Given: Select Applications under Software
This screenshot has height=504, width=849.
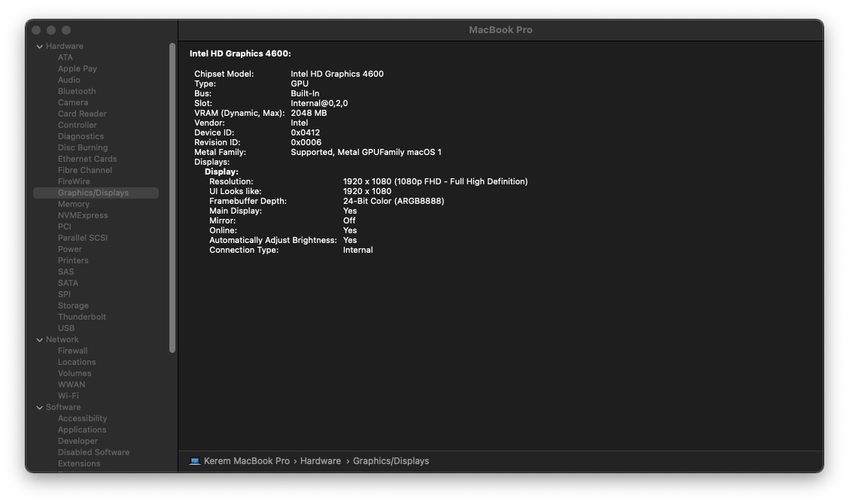Looking at the screenshot, I should pyautogui.click(x=82, y=430).
